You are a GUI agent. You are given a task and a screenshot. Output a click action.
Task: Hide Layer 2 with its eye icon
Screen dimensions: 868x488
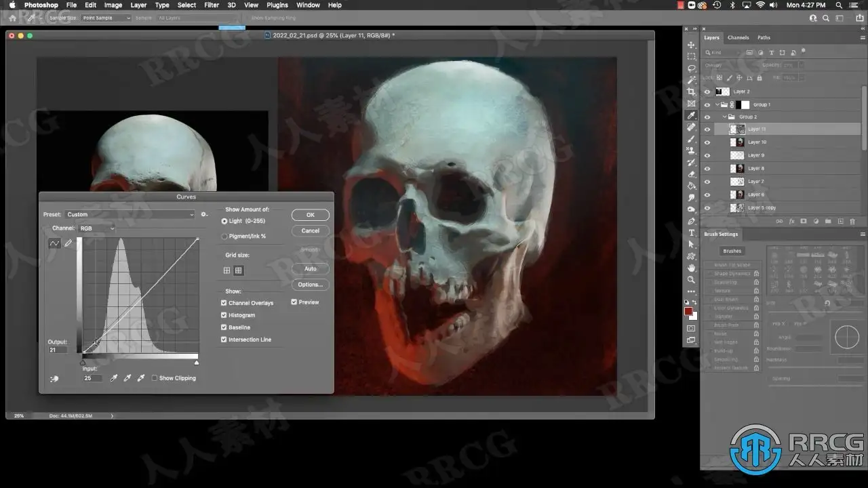707,91
